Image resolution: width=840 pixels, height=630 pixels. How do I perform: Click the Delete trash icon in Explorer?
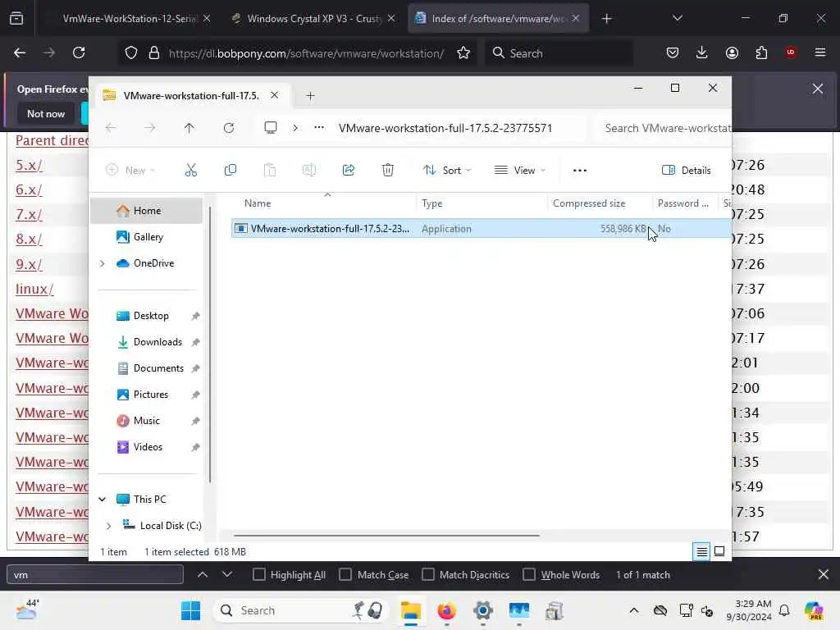[x=388, y=171]
